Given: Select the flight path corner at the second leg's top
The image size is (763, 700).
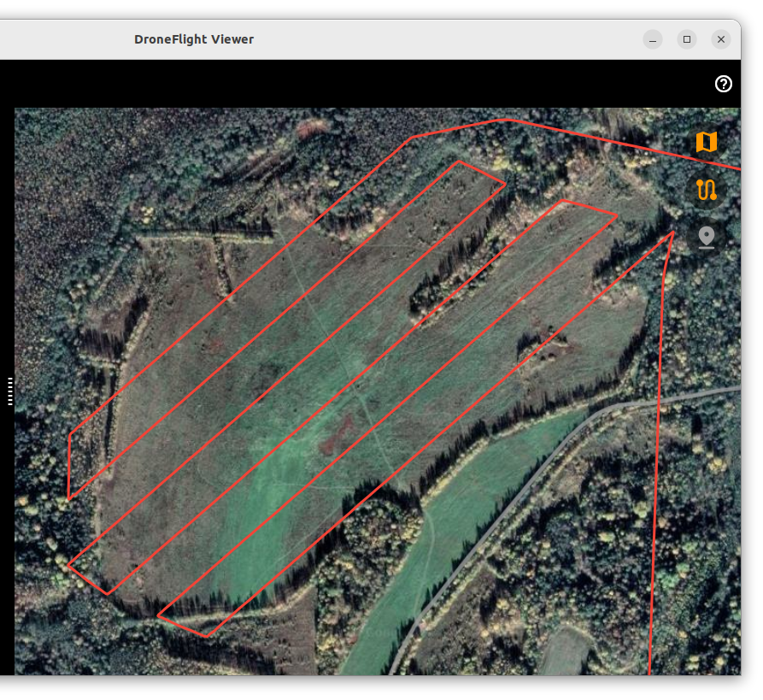Looking at the screenshot, I should tap(460, 162).
